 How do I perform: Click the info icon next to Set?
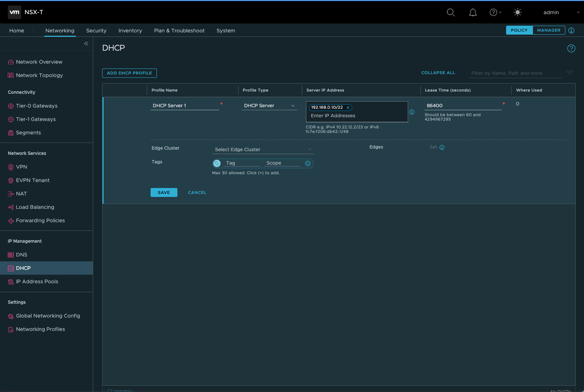click(442, 147)
